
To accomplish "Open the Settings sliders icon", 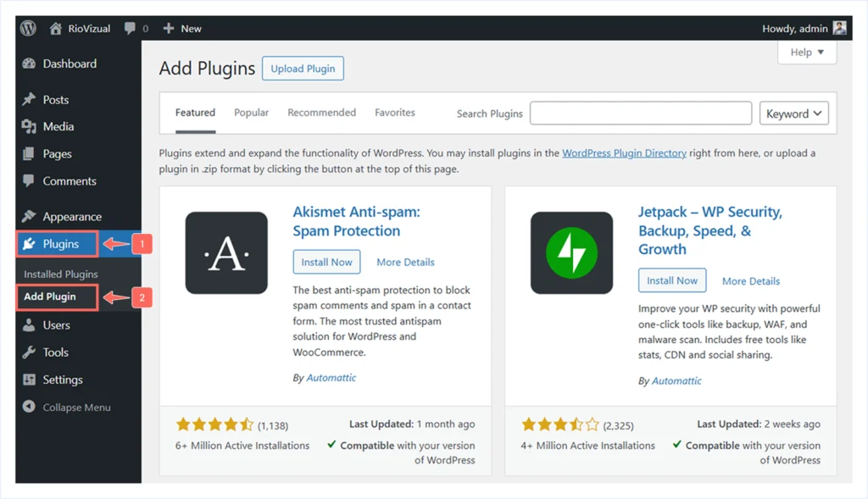I will click(x=30, y=380).
